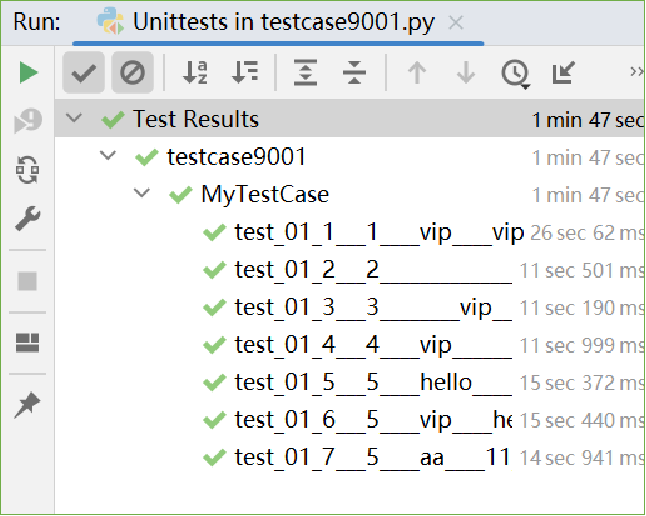Screen dimensions: 646x516
Task: Toggle Show Ignored tests button
Action: [x=132, y=72]
